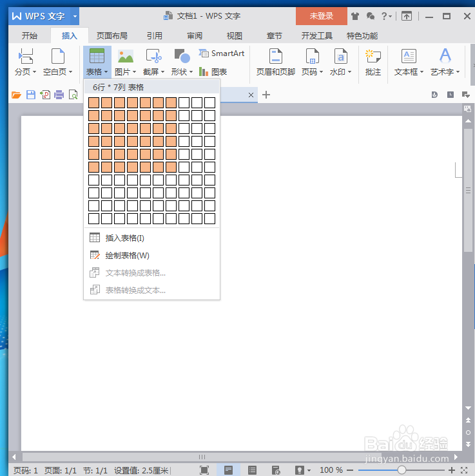Expand the 分页 dropdown arrow

coord(34,72)
